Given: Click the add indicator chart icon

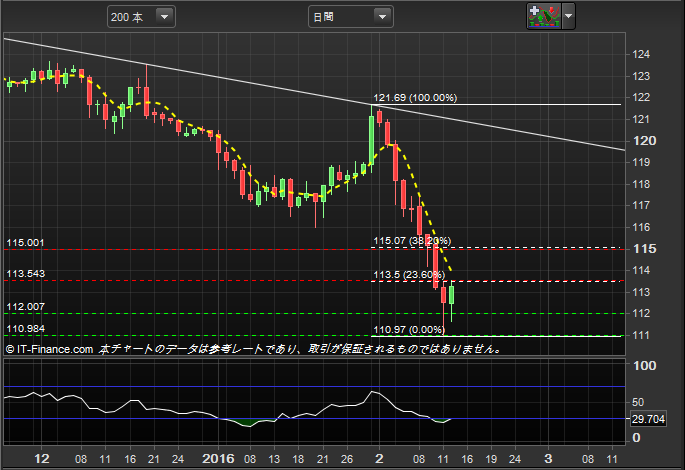Looking at the screenshot, I should tap(544, 16).
